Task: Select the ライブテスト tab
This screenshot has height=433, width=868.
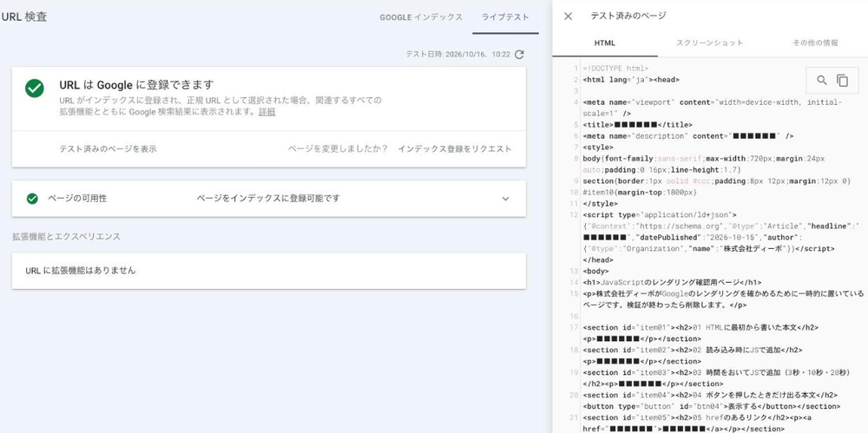Action: (x=505, y=17)
